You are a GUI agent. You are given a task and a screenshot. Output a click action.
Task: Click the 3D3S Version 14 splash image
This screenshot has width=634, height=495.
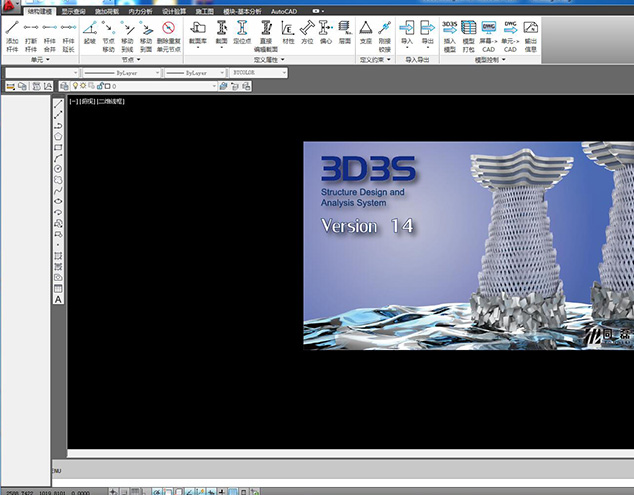[x=469, y=245]
